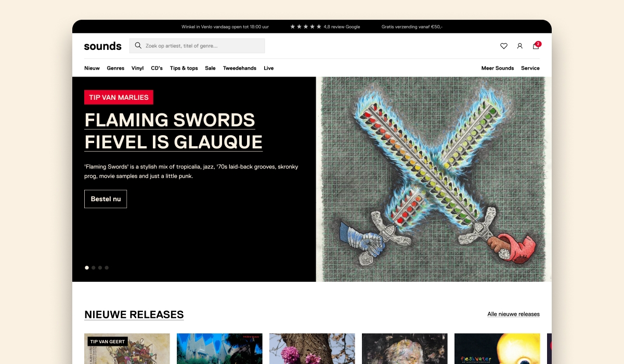The height and width of the screenshot is (364, 624).
Task: Select the second carousel slide dot
Action: point(94,268)
